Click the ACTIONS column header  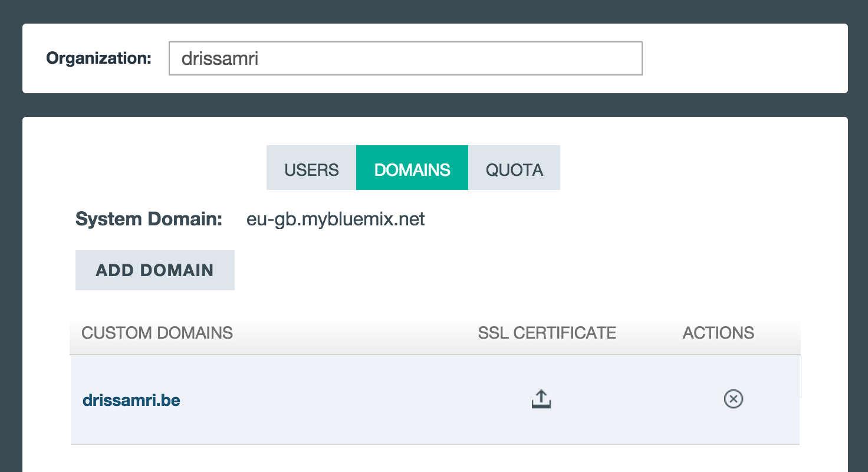tap(718, 333)
